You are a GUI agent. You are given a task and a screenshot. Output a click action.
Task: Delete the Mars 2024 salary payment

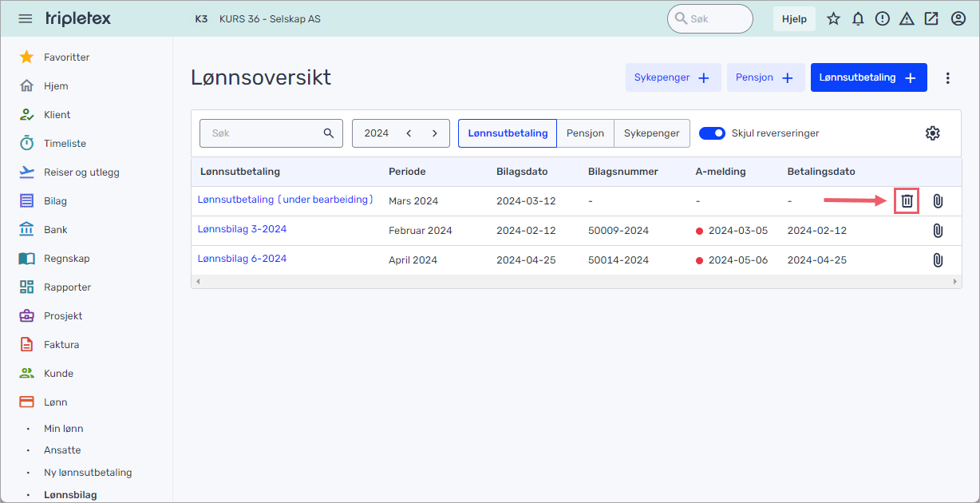(907, 201)
